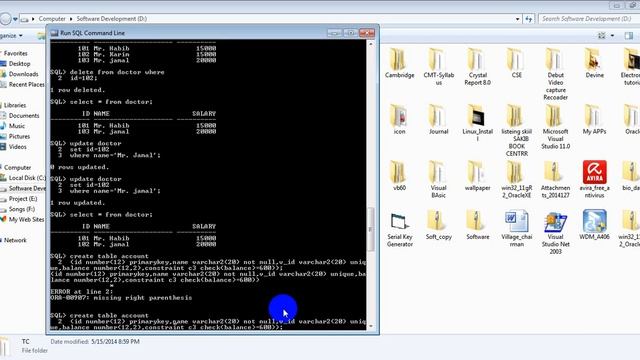Image resolution: width=640 pixels, height=360 pixels.
Task: Select the Soft_copy folder
Action: [438, 225]
